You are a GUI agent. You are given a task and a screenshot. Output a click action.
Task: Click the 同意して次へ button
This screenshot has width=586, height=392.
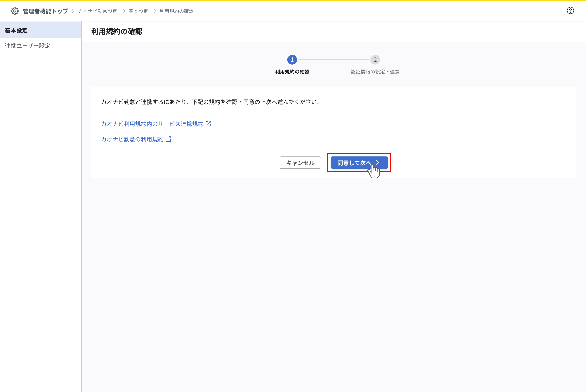[x=359, y=163]
